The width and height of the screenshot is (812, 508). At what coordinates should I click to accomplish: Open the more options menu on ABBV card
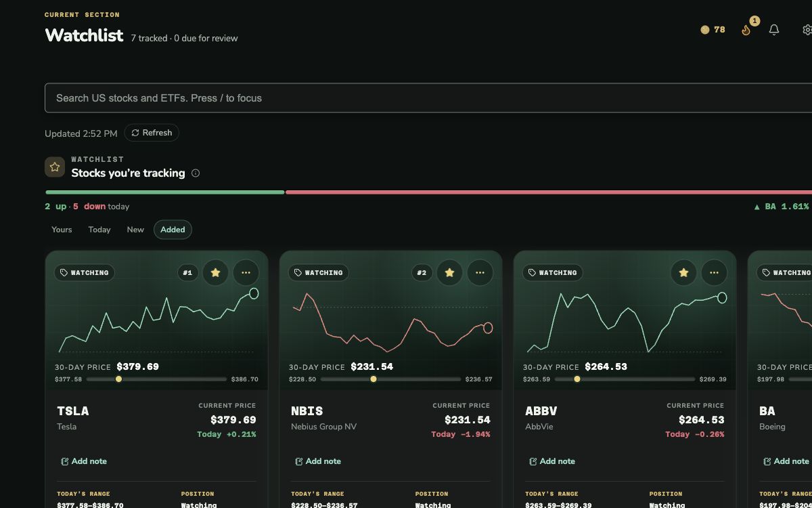pyautogui.click(x=714, y=272)
